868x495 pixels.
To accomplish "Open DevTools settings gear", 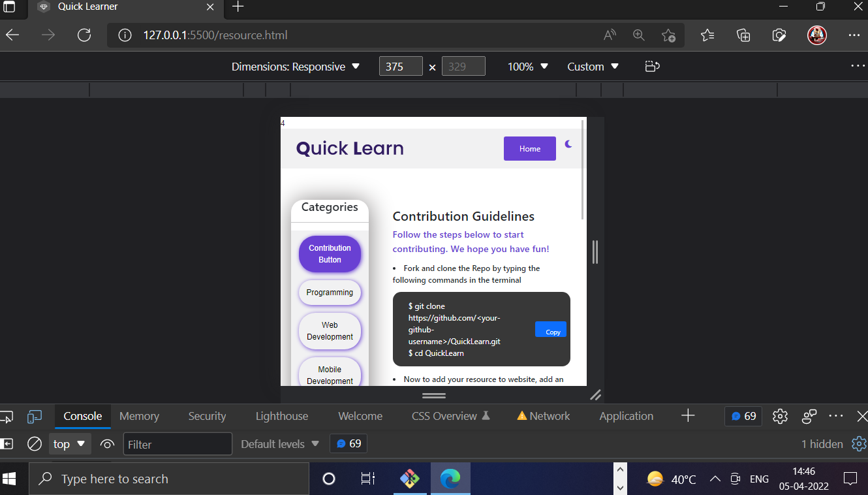I will 780,416.
